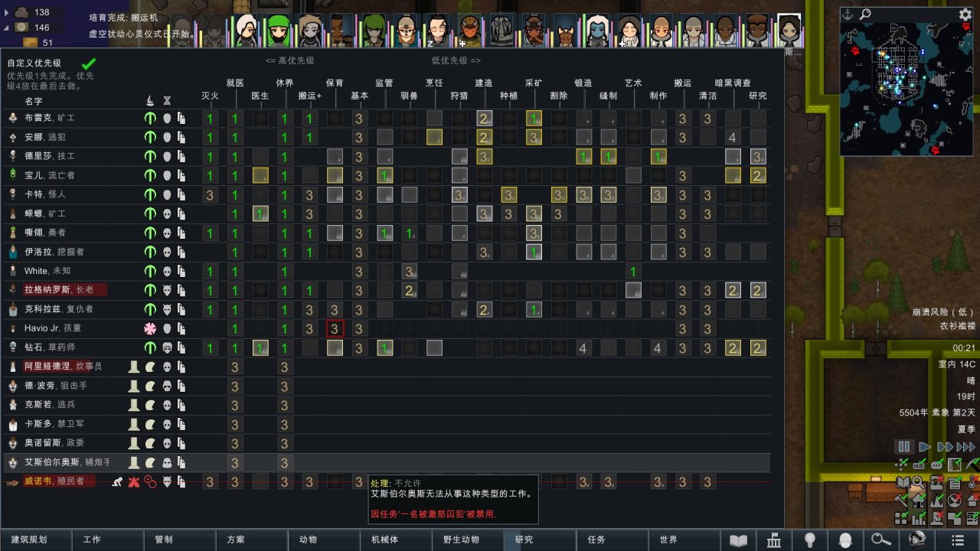Open the 世界 tab
Image resolution: width=980 pixels, height=551 pixels.
684,540
